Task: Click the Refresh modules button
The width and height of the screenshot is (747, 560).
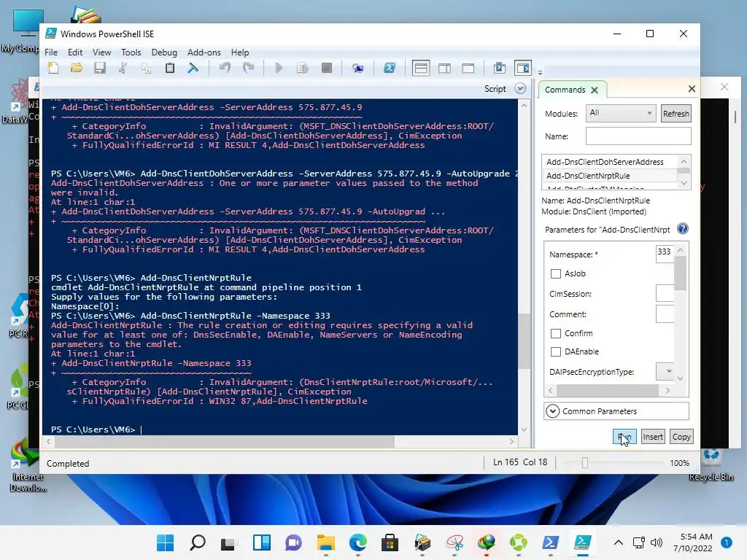Action: tap(676, 113)
